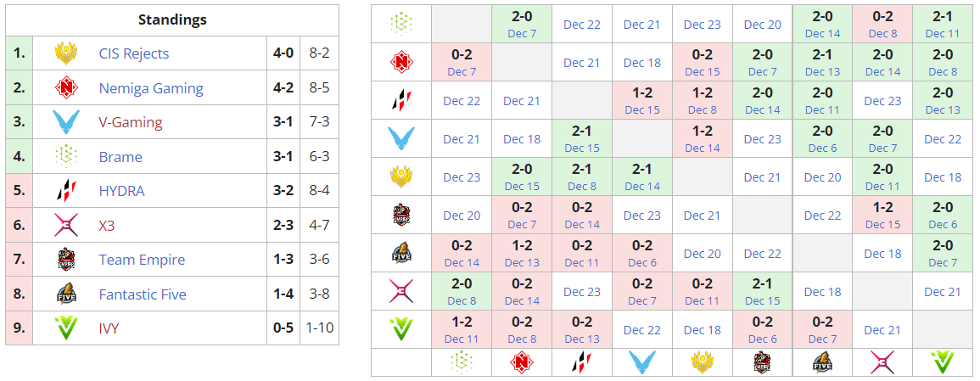Select Team Empire logo in crosstable's left column
Image resolution: width=980 pixels, height=381 pixels.
[401, 216]
